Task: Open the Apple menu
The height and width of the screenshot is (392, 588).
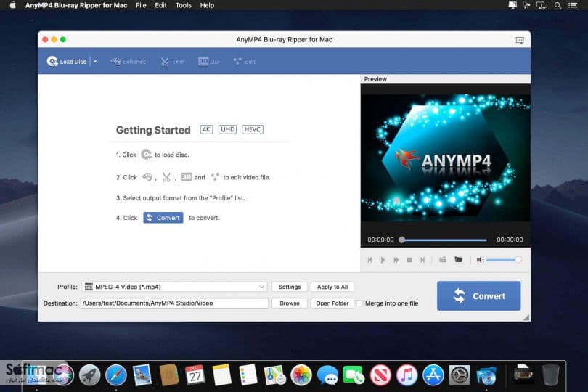Action: (12, 5)
